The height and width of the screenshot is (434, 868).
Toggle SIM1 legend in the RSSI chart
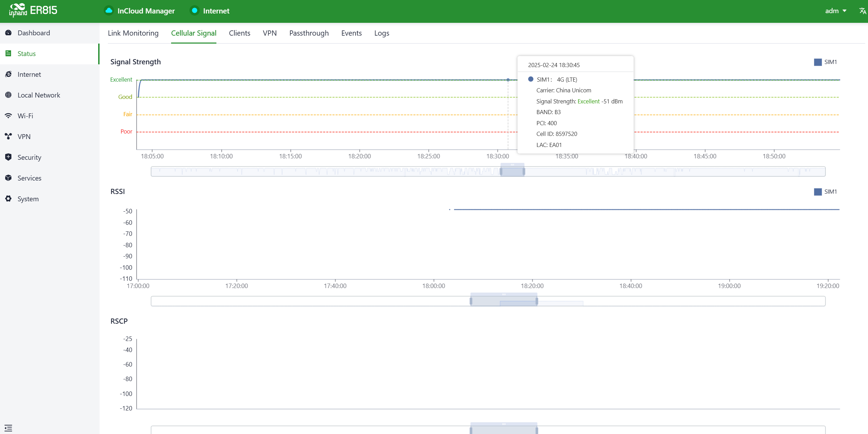click(825, 192)
